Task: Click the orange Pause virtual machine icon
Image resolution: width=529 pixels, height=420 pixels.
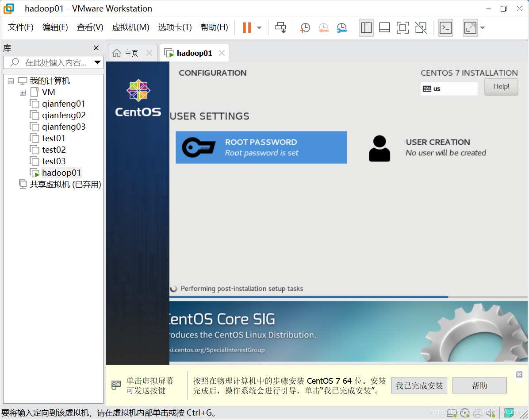Action: [247, 28]
